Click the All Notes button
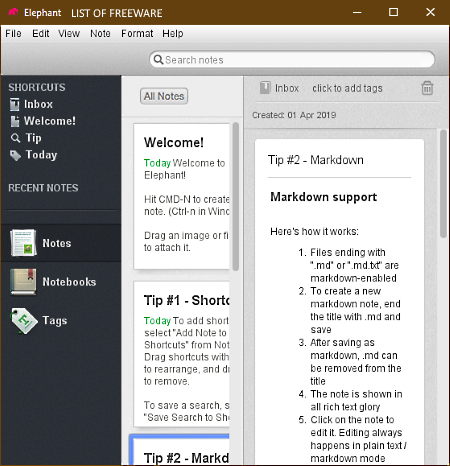Screen dimensions: 450x466 (164, 96)
